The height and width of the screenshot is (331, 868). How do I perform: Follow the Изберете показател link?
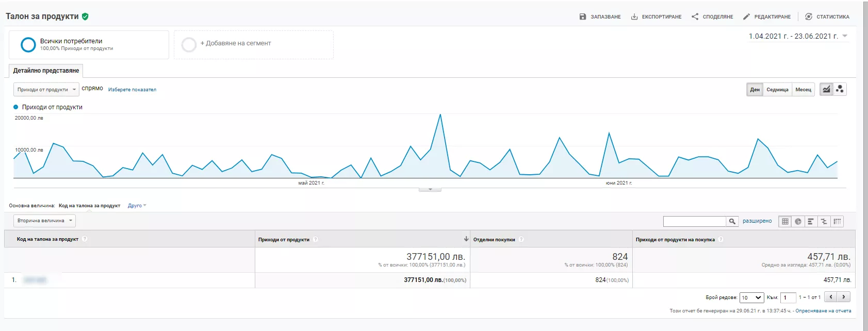click(x=132, y=90)
